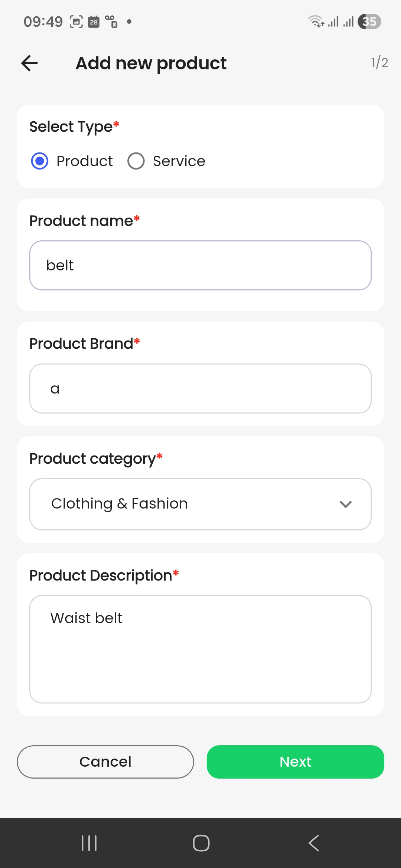401x868 pixels.
Task: Focus the Product Brand input field
Action: (x=200, y=388)
